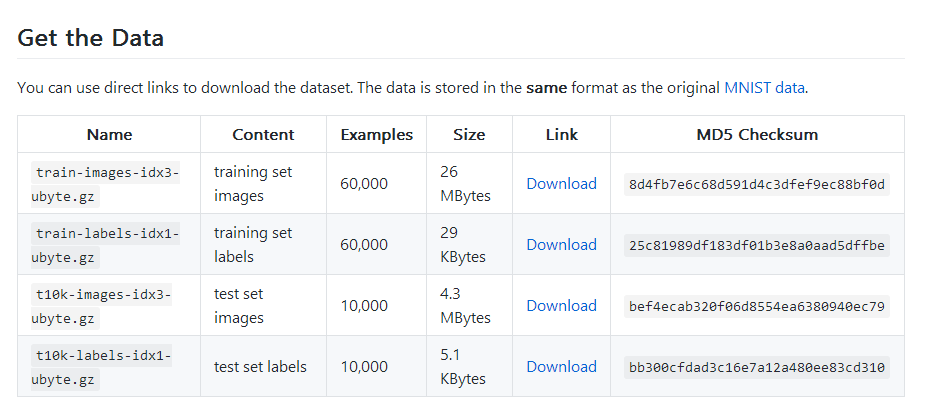Open the original MNIST data link
937x406 pixels.
click(764, 87)
